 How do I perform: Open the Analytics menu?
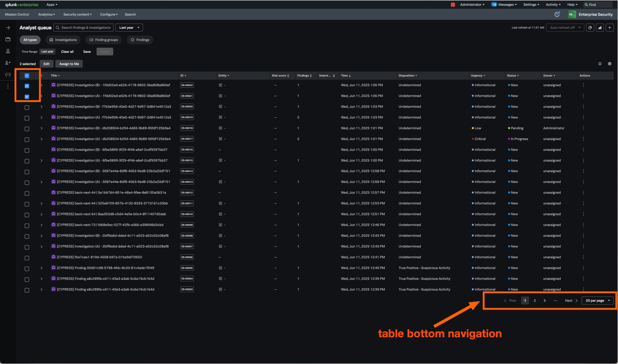46,14
